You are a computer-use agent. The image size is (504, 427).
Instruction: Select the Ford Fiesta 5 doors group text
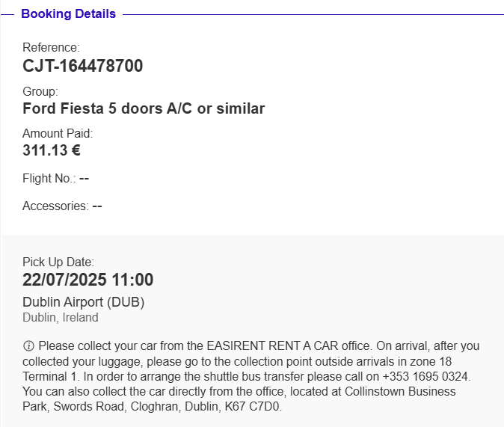(x=144, y=108)
